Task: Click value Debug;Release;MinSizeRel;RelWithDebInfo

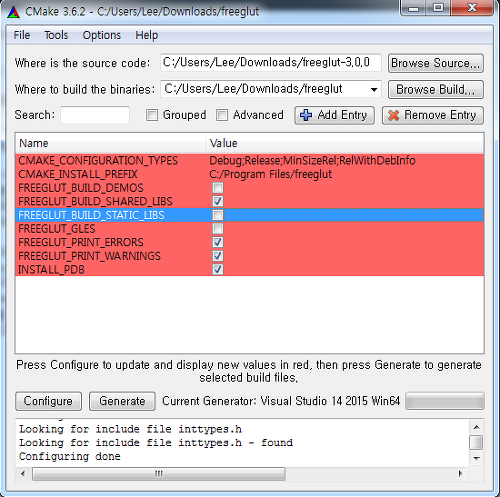Action: (312, 161)
